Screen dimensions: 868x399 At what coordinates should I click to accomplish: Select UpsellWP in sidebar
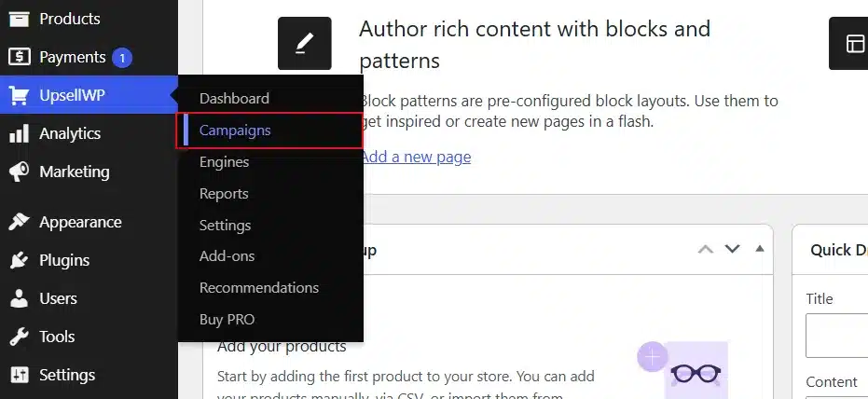pos(89,95)
